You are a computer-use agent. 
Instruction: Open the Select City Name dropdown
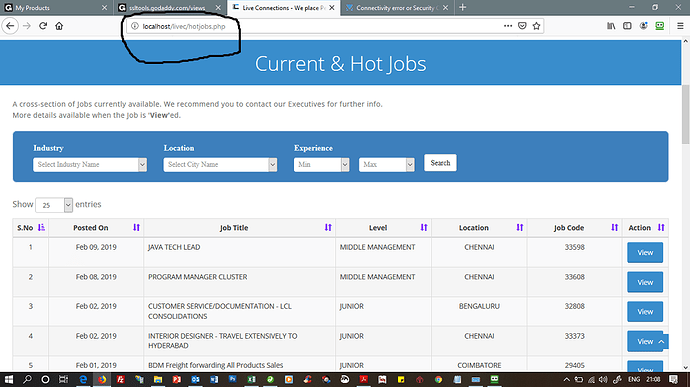pyautogui.click(x=220, y=165)
